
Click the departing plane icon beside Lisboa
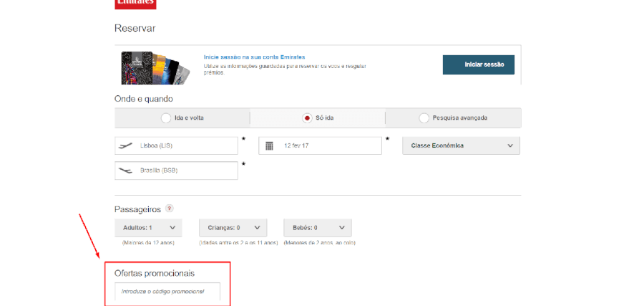(x=125, y=145)
